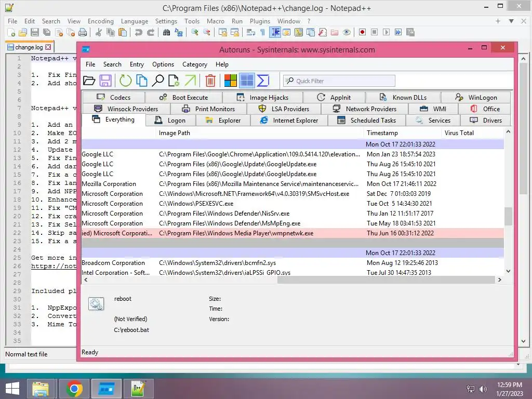This screenshot has height=399, width=532.
Task: Open the Autoruns Category menu
Action: 195,64
